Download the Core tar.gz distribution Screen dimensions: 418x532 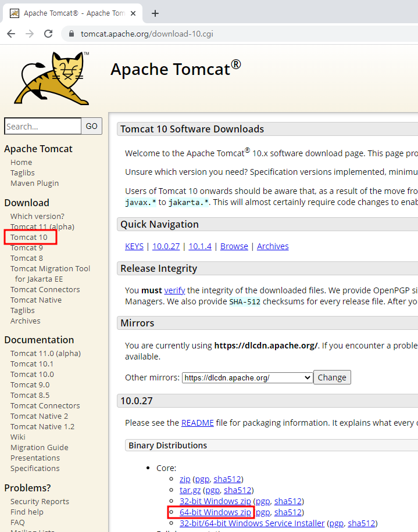[190, 490]
